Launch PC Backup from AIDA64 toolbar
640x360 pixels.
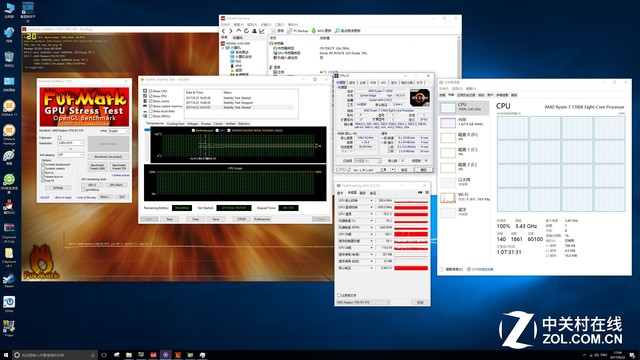coord(298,31)
